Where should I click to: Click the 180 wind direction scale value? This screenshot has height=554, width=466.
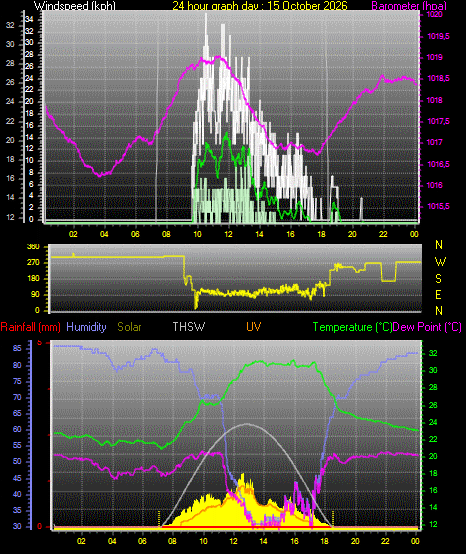(x=33, y=278)
